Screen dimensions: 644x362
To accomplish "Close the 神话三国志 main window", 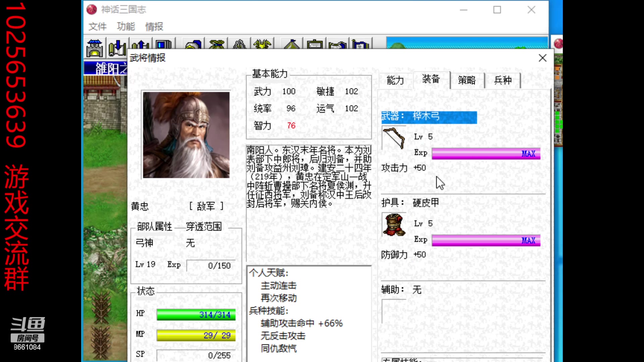I will 531,10.
